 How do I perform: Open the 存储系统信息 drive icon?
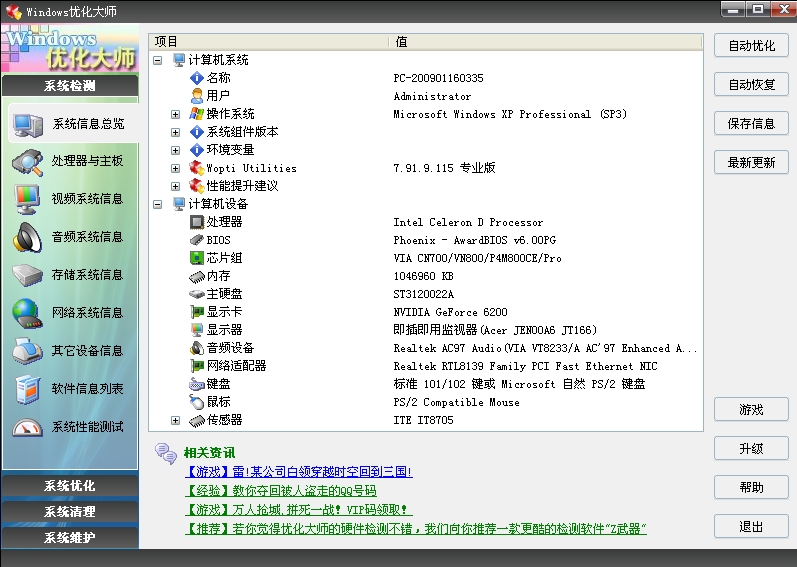click(27, 275)
